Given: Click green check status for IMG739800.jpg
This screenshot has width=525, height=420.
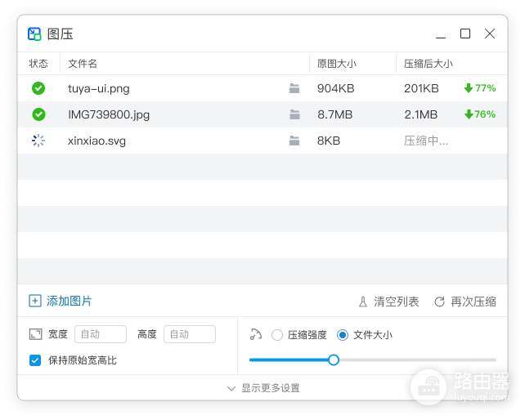Looking at the screenshot, I should click(x=38, y=114).
